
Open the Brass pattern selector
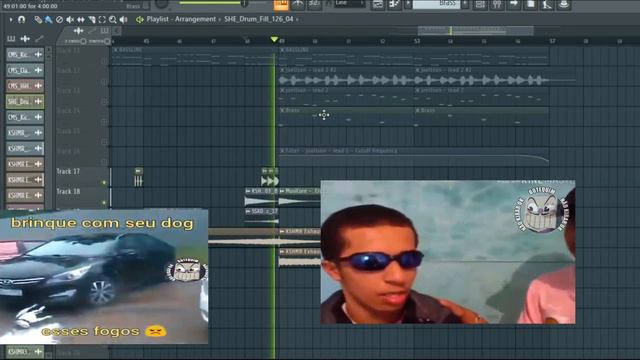436,4
